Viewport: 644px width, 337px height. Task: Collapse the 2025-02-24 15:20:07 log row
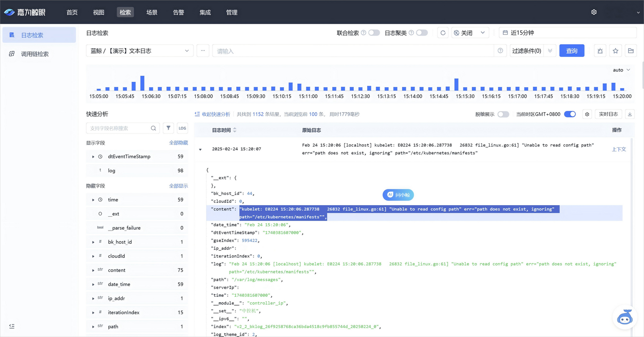[x=200, y=149]
